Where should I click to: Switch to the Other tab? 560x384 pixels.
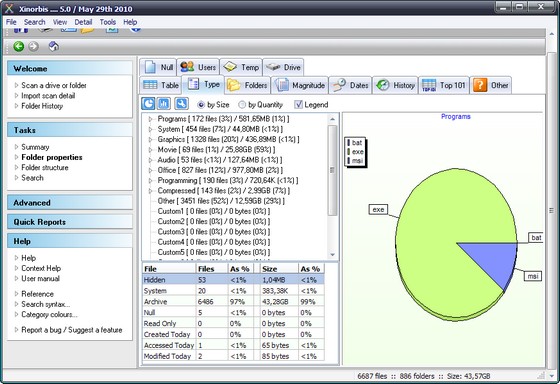490,85
